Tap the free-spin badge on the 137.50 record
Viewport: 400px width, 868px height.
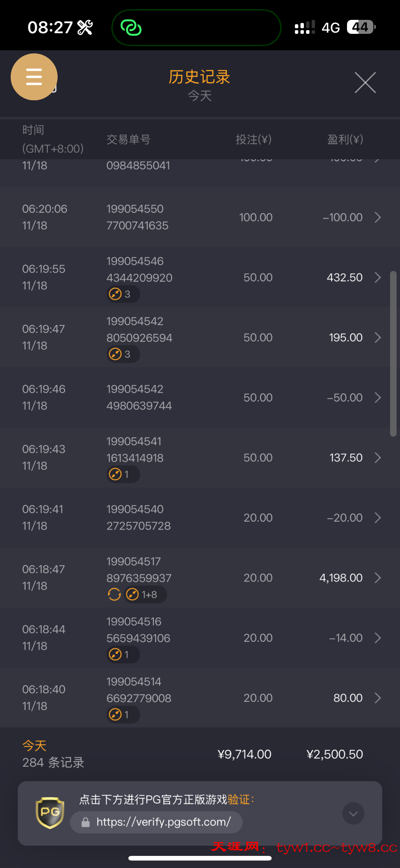point(123,474)
